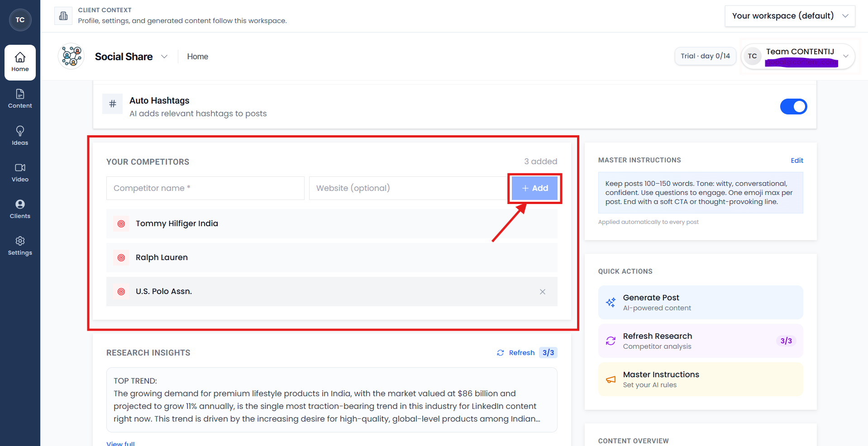
Task: Click the Auto Hashtags hash icon
Action: (113, 104)
